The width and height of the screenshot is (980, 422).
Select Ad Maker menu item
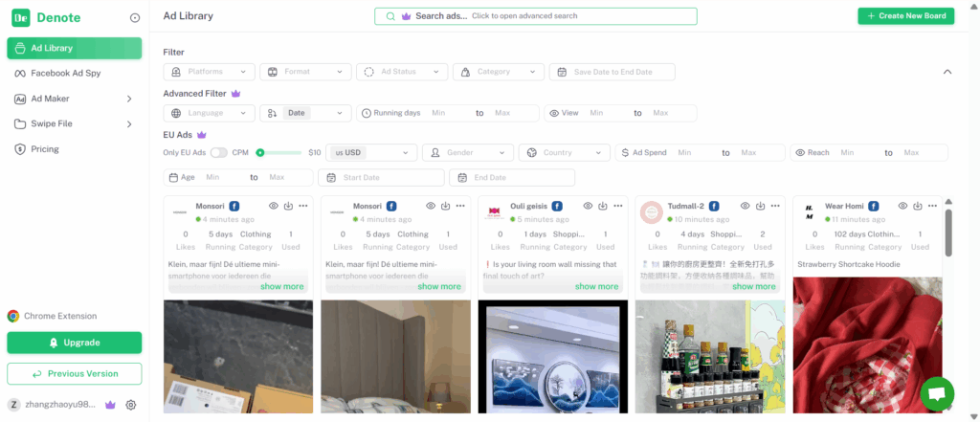pos(50,99)
